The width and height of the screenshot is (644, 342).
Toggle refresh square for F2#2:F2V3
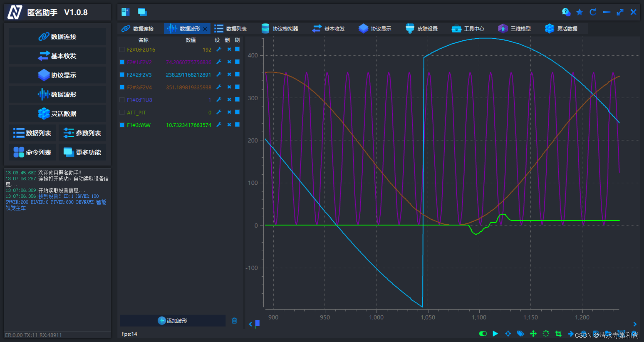point(237,74)
